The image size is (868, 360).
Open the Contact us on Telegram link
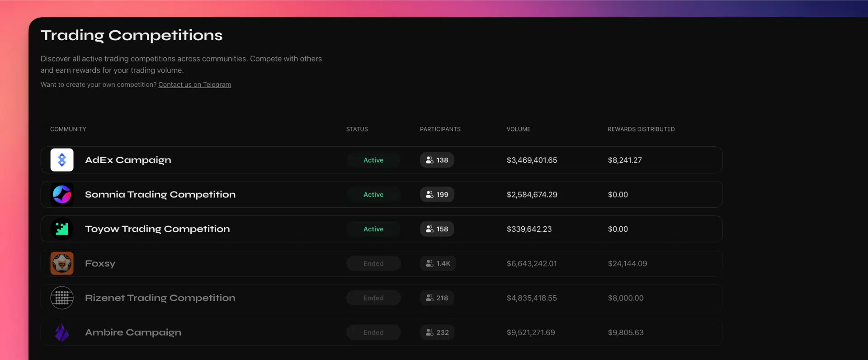pyautogui.click(x=194, y=84)
